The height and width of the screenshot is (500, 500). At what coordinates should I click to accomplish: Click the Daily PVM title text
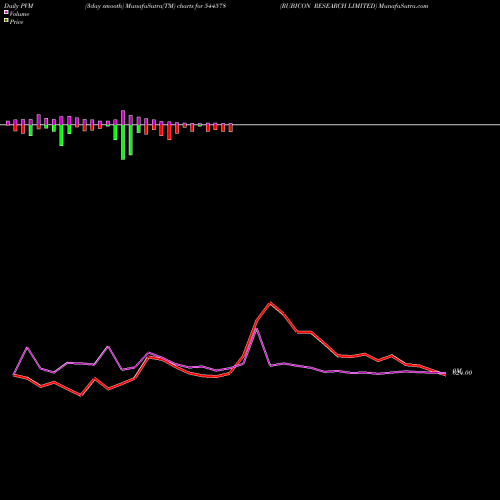(x=19, y=6)
